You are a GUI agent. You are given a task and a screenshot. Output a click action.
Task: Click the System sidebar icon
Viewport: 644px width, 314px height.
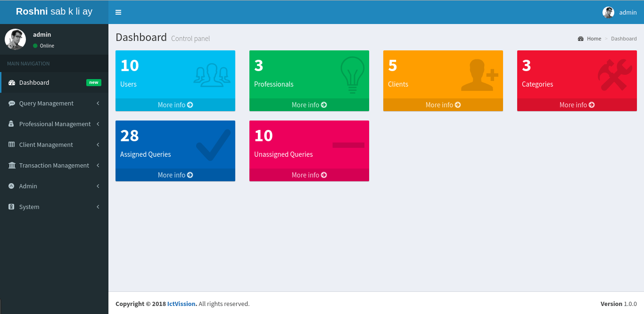coord(11,207)
